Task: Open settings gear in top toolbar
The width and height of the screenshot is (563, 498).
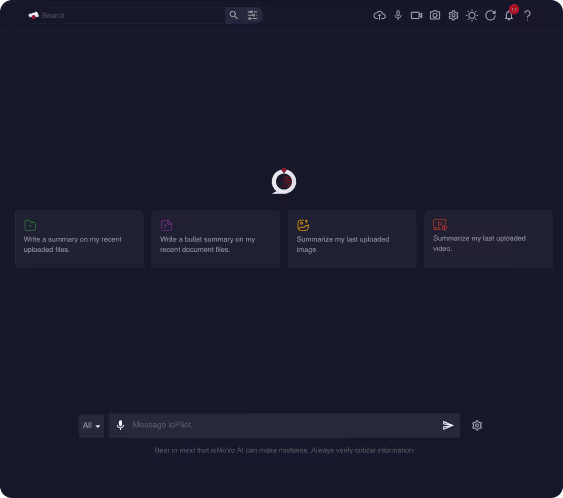Action: 453,15
